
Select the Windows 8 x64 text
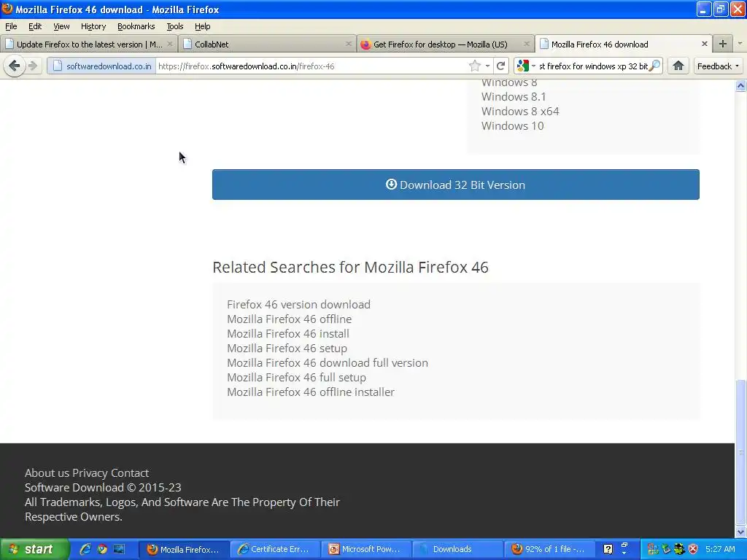pos(520,112)
